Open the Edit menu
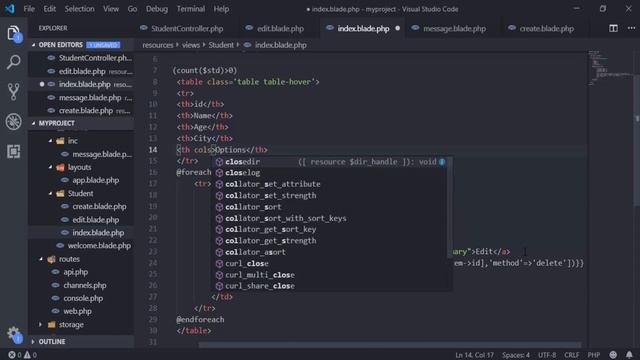 click(49, 9)
